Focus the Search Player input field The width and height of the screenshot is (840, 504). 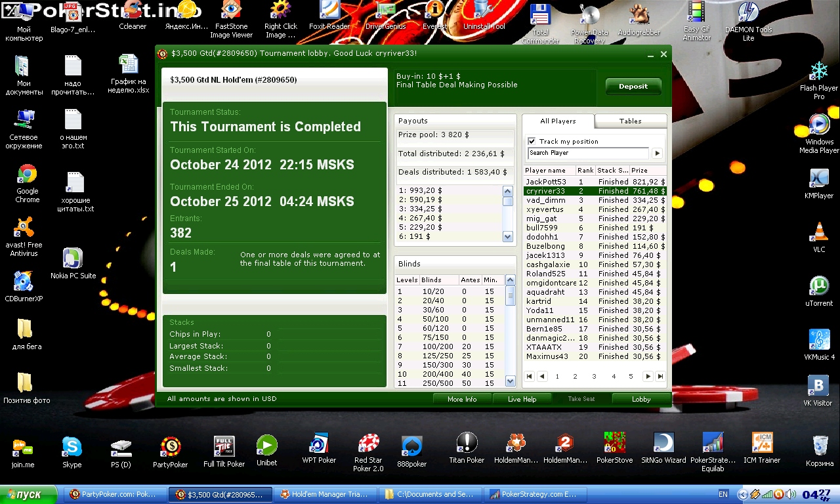(x=588, y=153)
